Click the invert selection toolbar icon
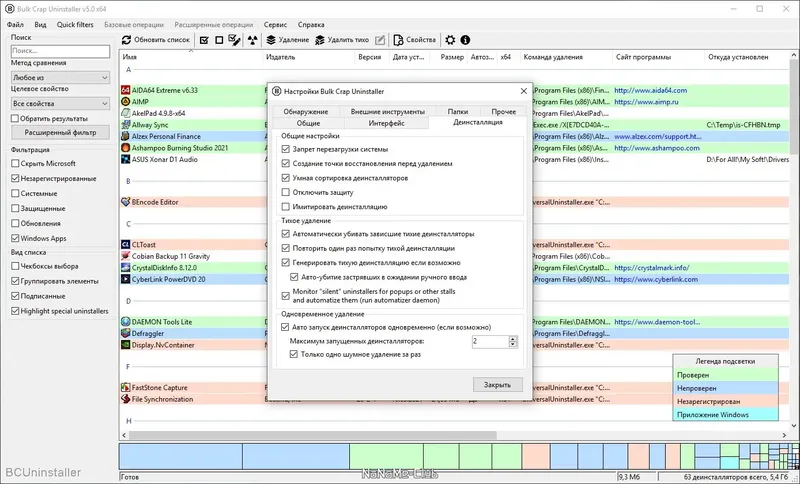This screenshot has height=484, width=800. pyautogui.click(x=234, y=40)
